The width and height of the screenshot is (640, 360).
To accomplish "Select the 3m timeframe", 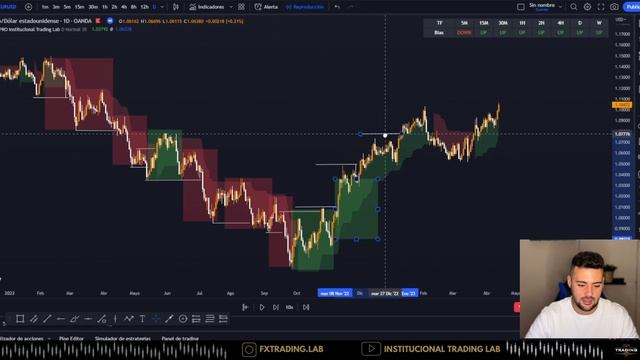I will tap(56, 7).
